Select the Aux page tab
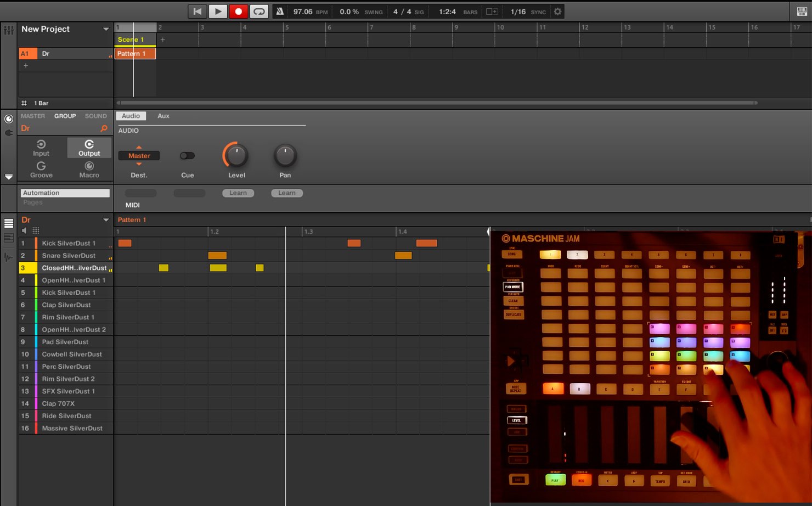812x506 pixels. (x=163, y=116)
